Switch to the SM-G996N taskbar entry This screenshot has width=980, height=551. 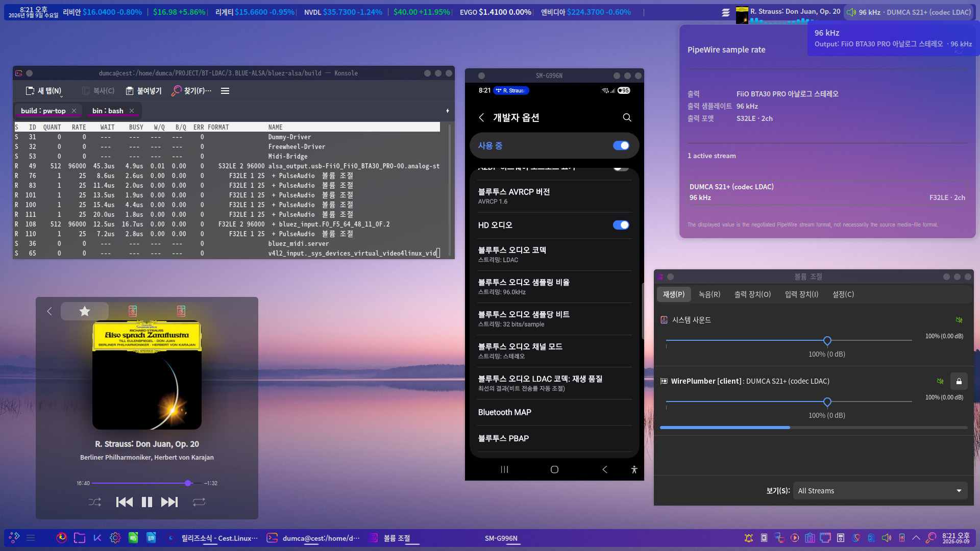coord(501,538)
